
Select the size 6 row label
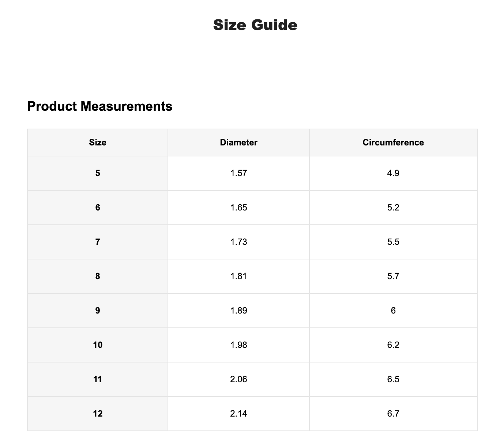(x=98, y=208)
